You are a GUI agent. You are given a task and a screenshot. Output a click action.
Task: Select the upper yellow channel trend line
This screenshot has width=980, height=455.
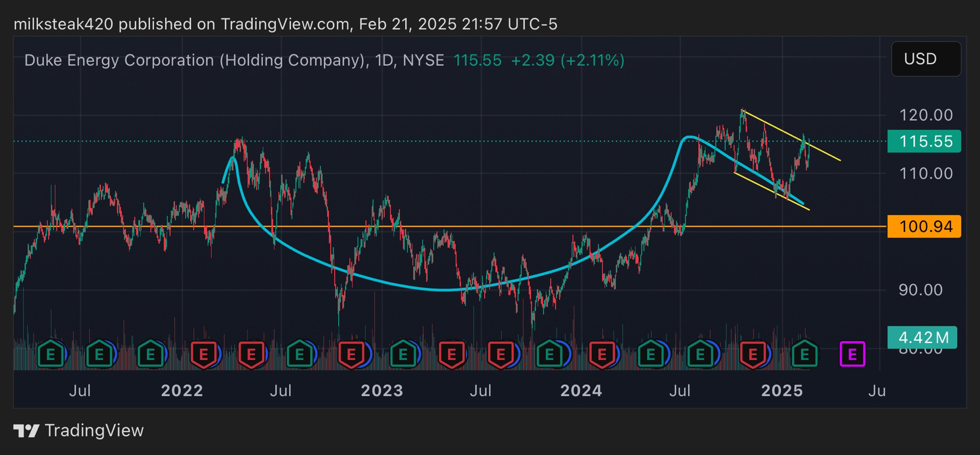[791, 135]
